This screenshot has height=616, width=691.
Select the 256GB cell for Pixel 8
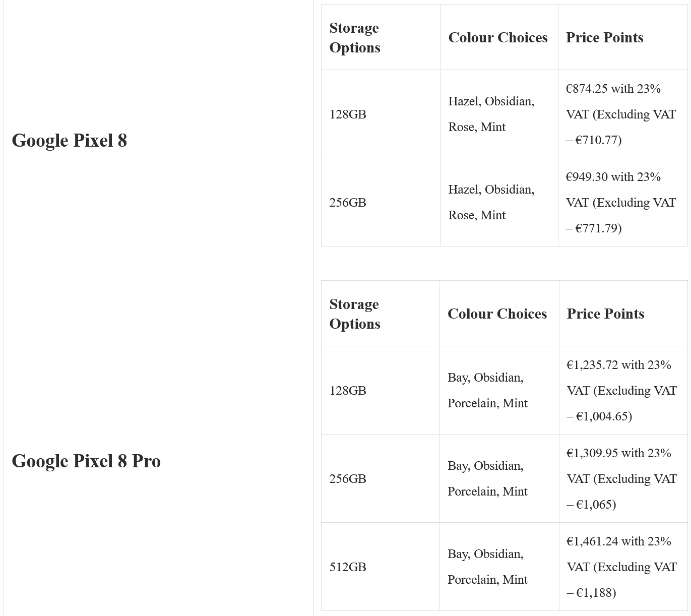[x=348, y=203]
